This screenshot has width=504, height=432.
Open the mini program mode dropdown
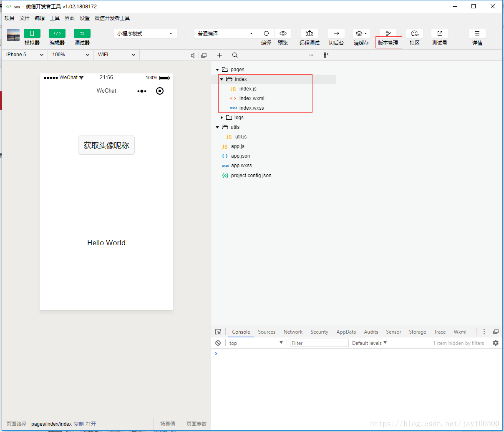(x=146, y=33)
